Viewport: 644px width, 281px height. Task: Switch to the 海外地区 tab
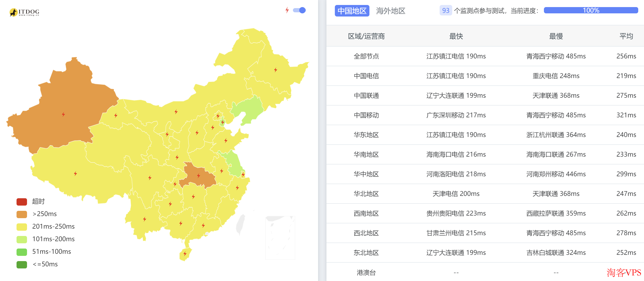[x=391, y=11]
